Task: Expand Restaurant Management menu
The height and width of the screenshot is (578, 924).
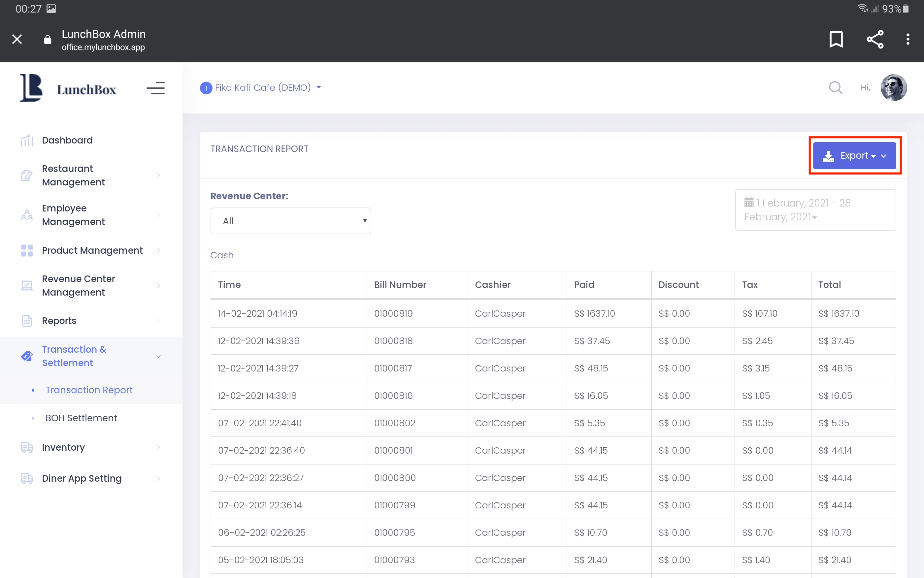Action: point(73,176)
